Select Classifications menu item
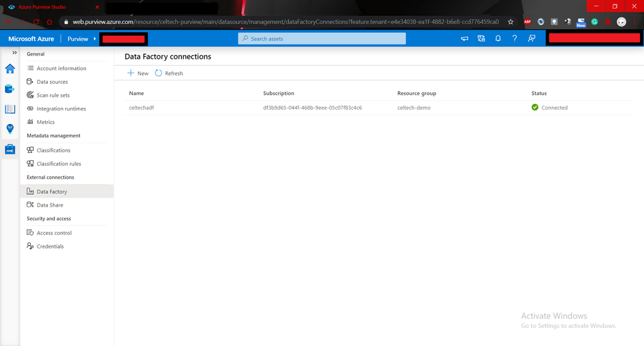 (54, 150)
